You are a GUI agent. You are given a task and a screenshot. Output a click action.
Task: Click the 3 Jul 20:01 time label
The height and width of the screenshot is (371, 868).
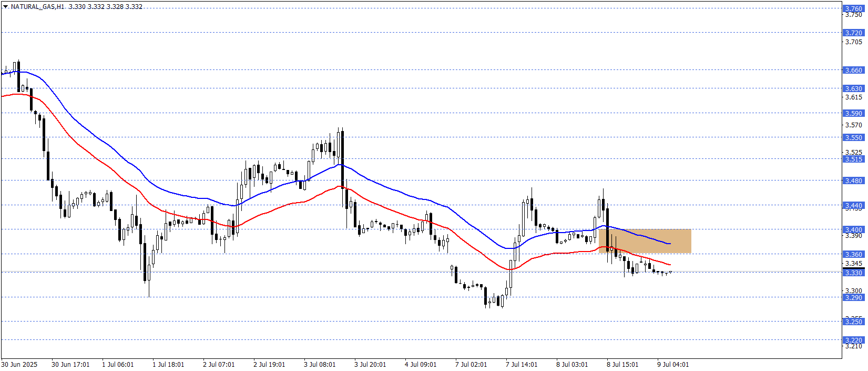coord(370,364)
